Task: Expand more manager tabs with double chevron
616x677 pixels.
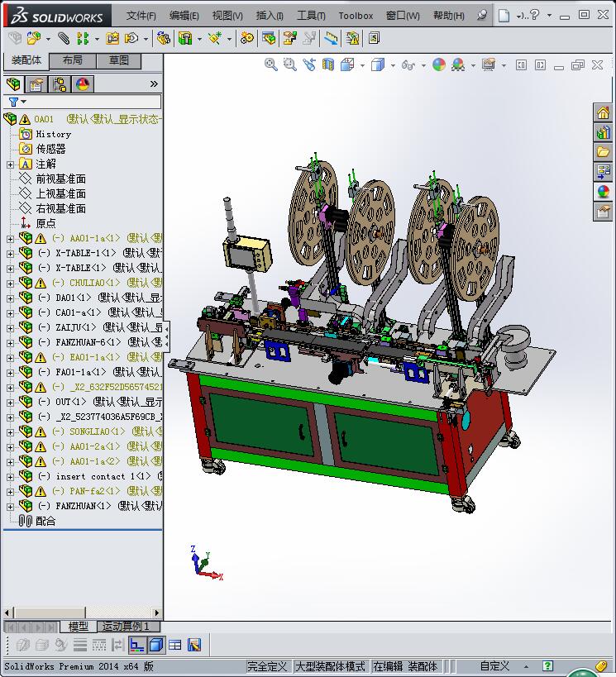Action: click(x=154, y=83)
